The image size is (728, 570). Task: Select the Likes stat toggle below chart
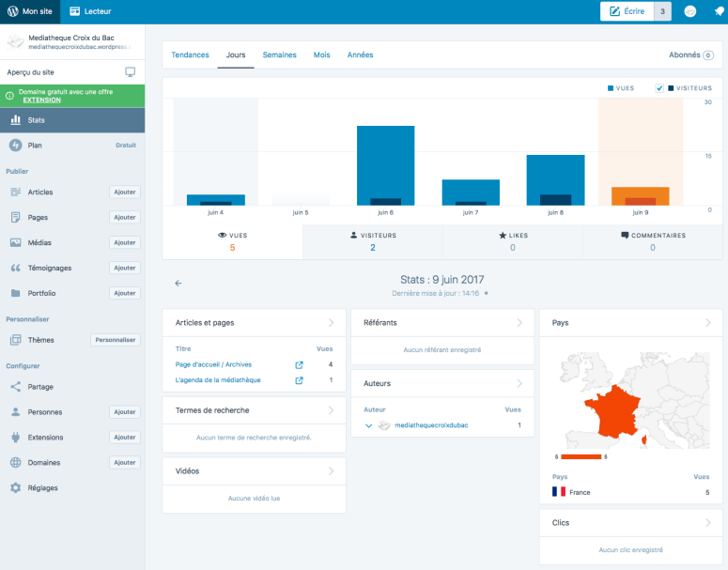click(512, 241)
